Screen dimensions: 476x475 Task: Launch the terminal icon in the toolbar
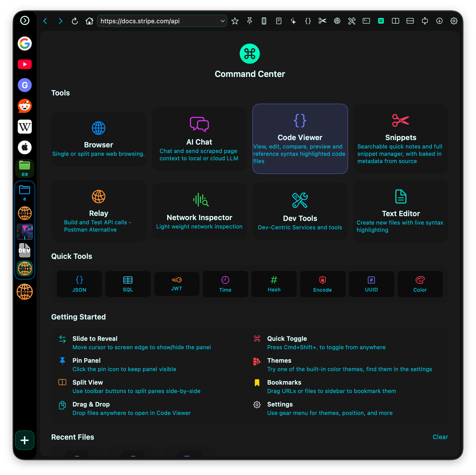pyautogui.click(x=366, y=21)
